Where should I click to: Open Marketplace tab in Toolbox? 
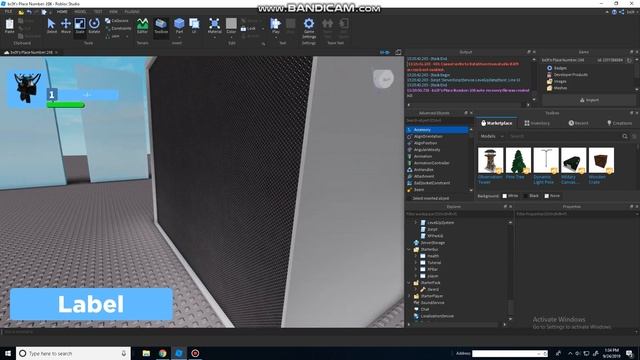click(x=496, y=123)
